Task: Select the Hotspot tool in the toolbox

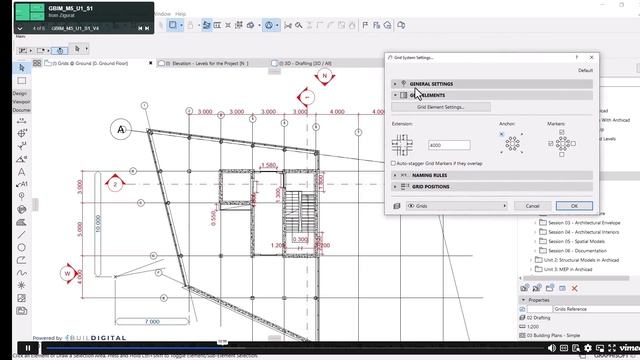Action: (x=22, y=285)
